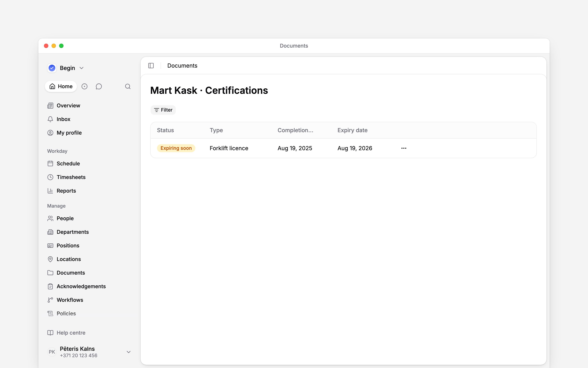Sort by the Status column header
Image resolution: width=588 pixels, height=368 pixels.
(165, 130)
